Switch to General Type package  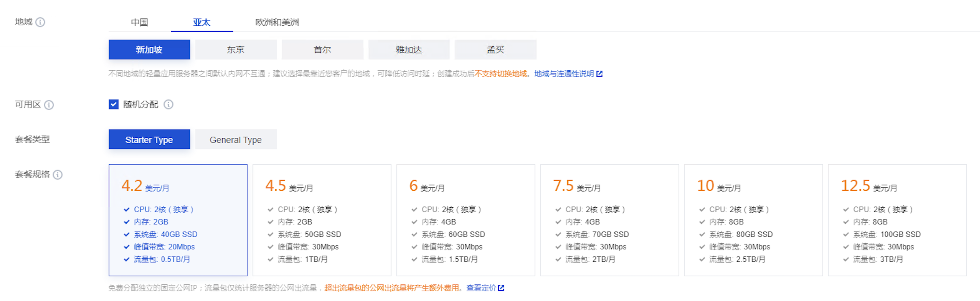click(235, 140)
